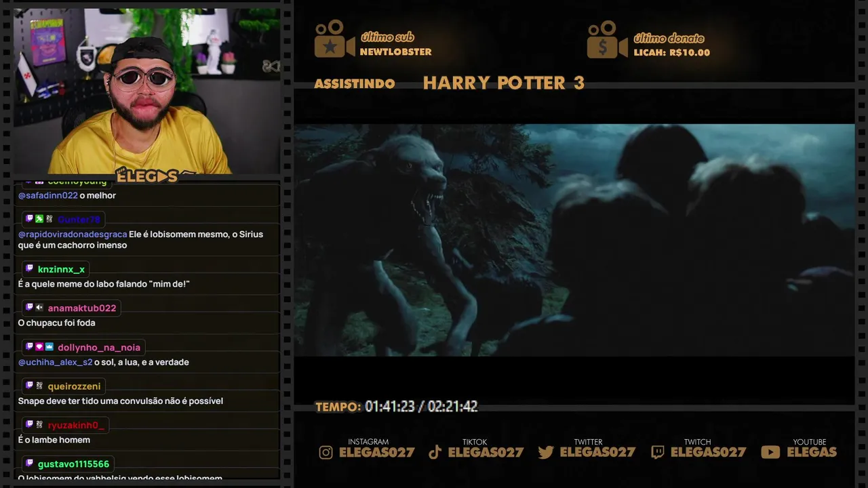The width and height of the screenshot is (868, 488).
Task: Click the message about Snape having a convulsão
Action: click(x=120, y=401)
